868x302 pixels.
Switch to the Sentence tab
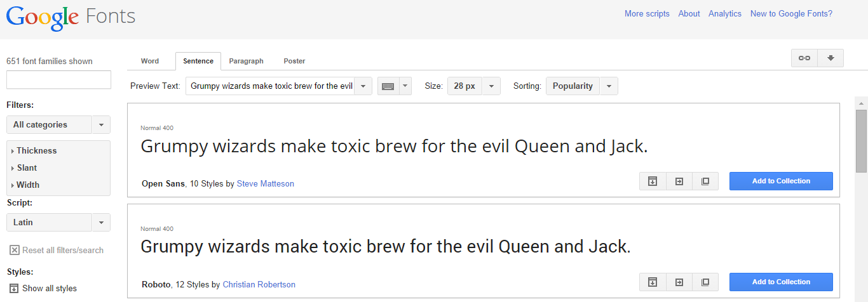(x=198, y=61)
